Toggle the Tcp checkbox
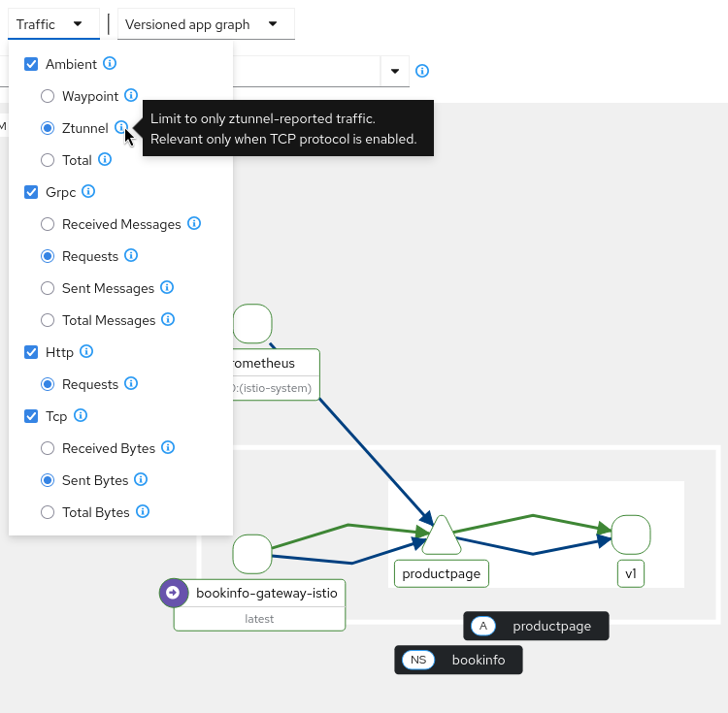Viewport: 728px width, 713px height. pos(31,416)
